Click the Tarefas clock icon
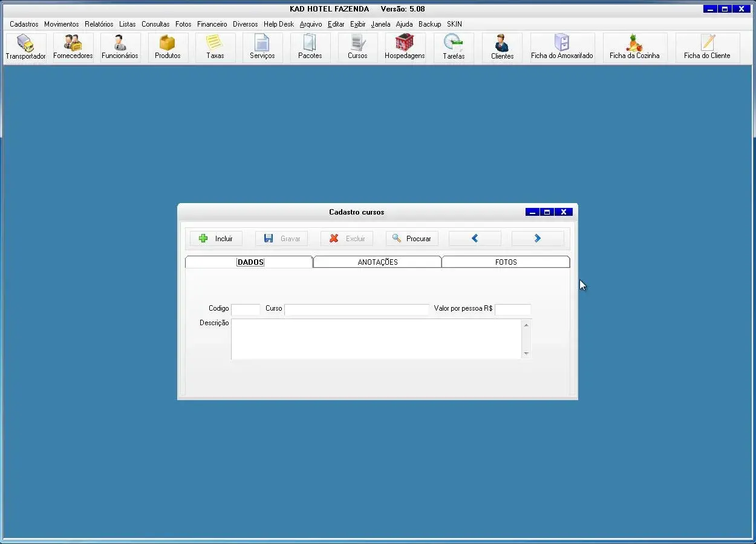Viewport: 756px width, 544px height. [453, 47]
